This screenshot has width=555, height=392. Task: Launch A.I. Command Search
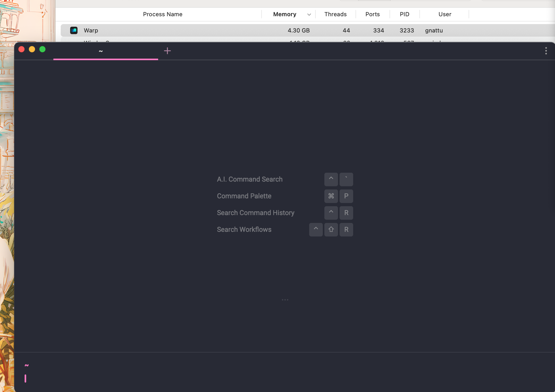click(x=249, y=179)
